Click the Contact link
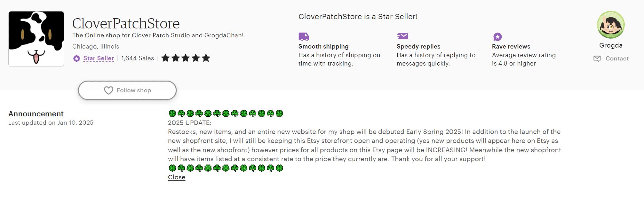This screenshot has width=644, height=197. pyautogui.click(x=617, y=58)
